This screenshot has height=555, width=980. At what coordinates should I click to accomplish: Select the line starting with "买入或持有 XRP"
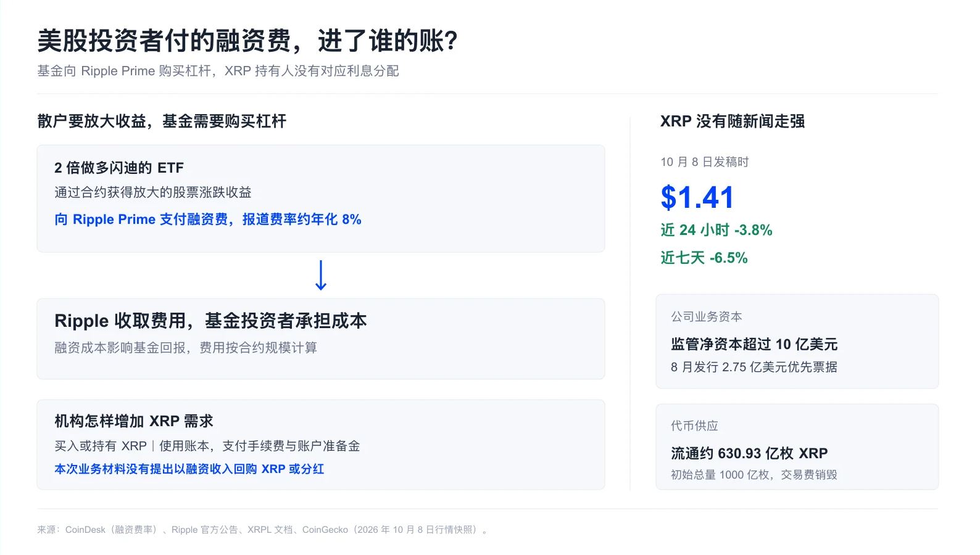coord(207,446)
